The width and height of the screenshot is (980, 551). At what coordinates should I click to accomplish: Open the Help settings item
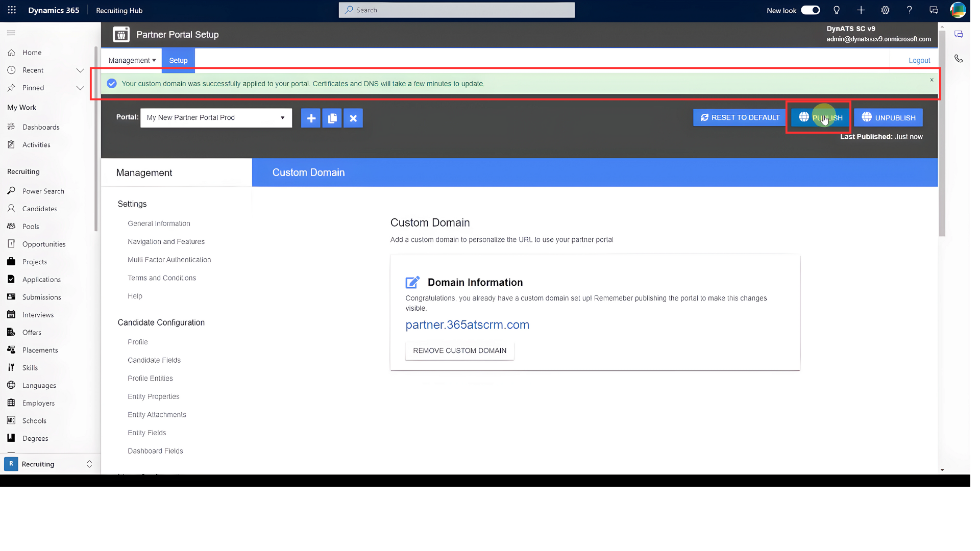pos(135,296)
